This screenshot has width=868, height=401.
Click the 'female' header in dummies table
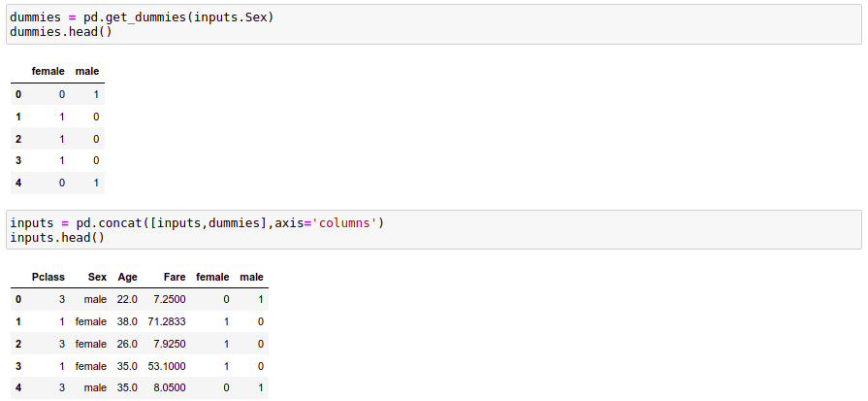tap(48, 72)
